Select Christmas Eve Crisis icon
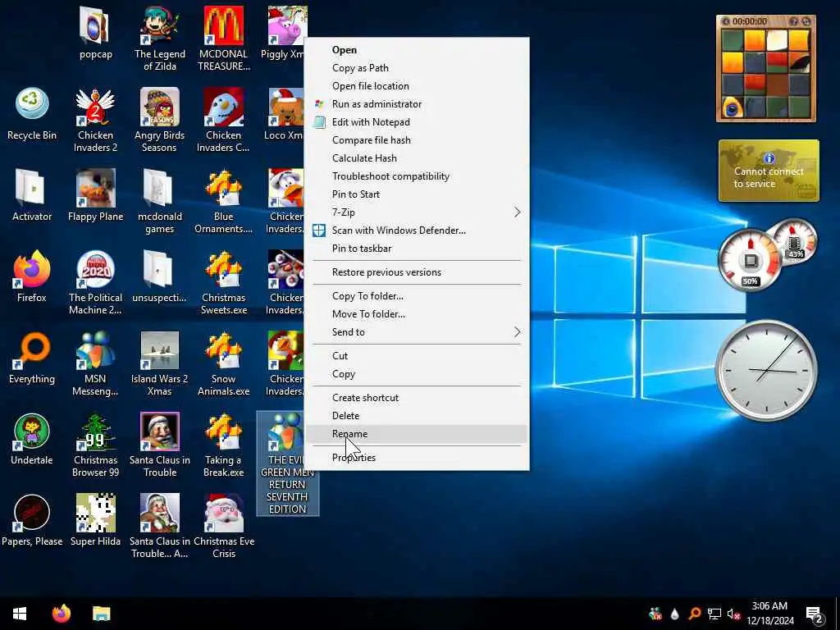 [223, 527]
